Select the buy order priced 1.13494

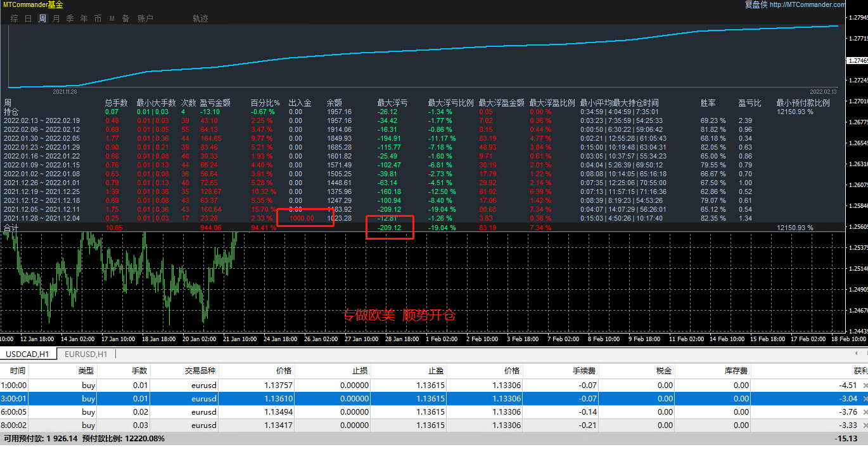(x=434, y=412)
